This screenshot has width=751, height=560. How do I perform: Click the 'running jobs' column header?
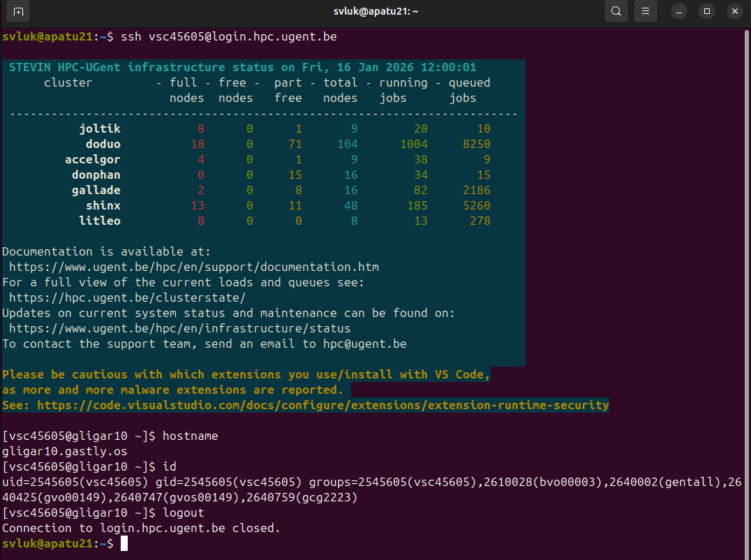coord(403,90)
